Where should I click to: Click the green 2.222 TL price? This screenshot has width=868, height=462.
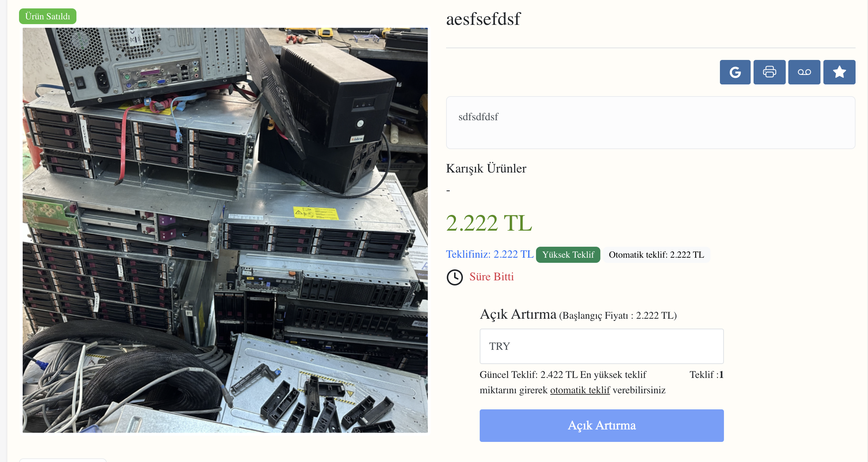[x=489, y=223]
